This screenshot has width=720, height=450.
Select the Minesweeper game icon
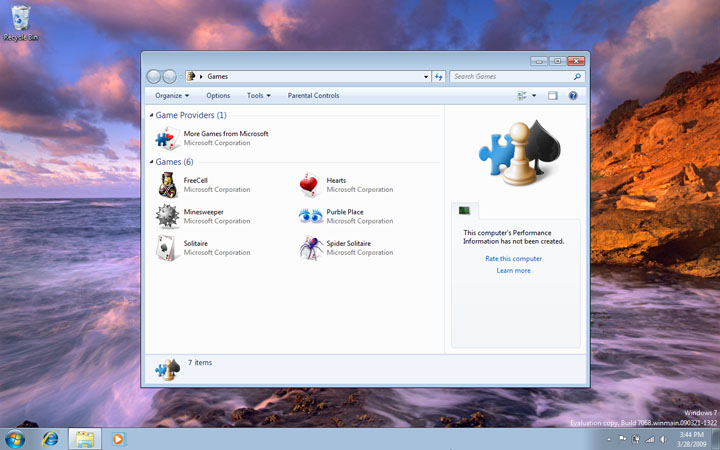tap(168, 216)
